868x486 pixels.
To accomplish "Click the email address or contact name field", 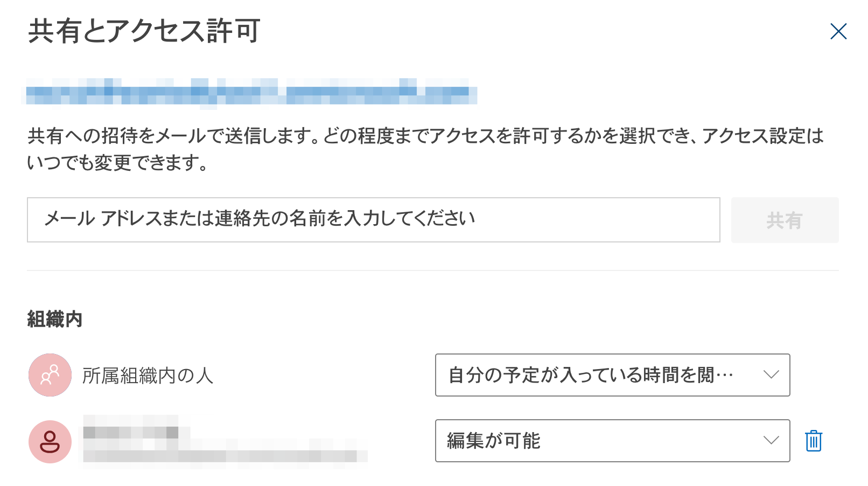I will (373, 220).
